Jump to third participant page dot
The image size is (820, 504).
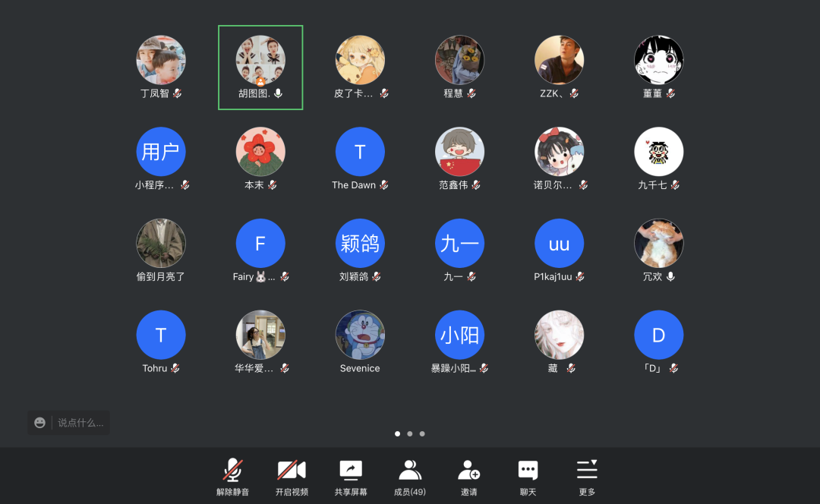click(x=422, y=434)
